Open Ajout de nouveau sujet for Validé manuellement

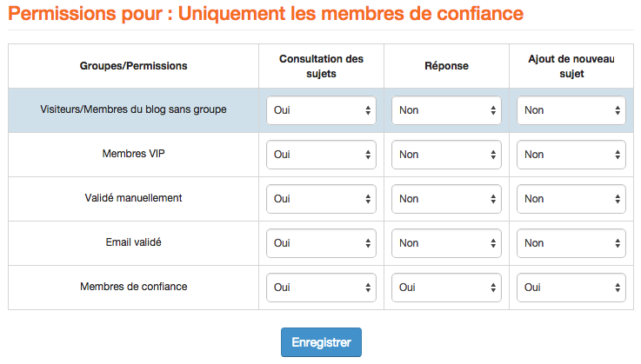coord(571,199)
